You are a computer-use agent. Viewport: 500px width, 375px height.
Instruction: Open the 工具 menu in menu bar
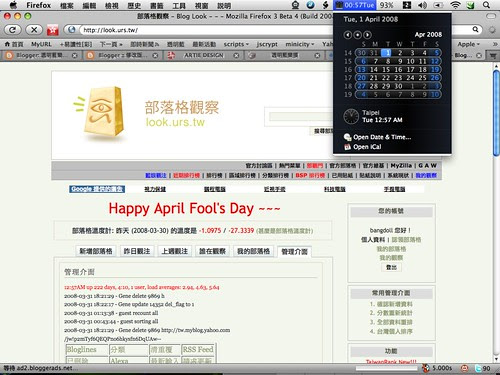179,5
